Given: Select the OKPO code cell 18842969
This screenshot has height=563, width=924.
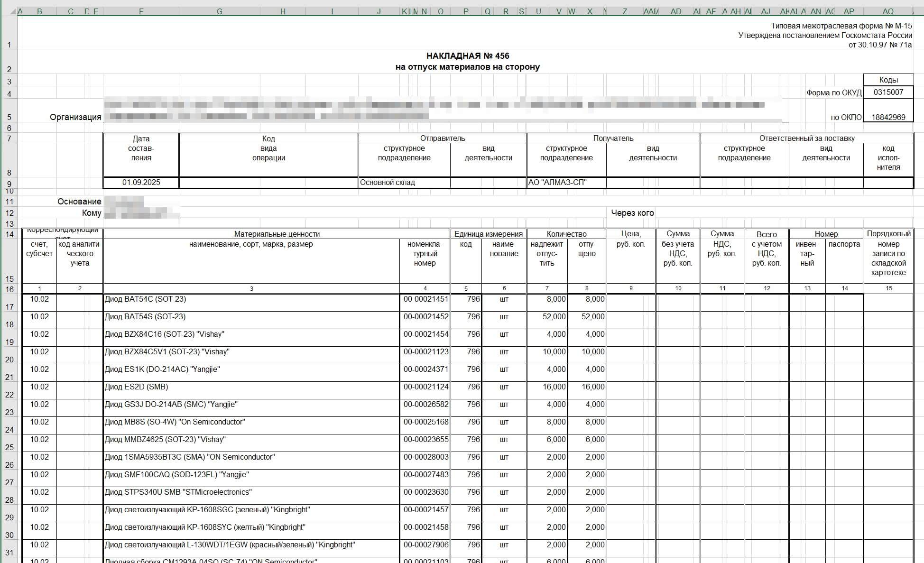Looking at the screenshot, I should point(888,117).
